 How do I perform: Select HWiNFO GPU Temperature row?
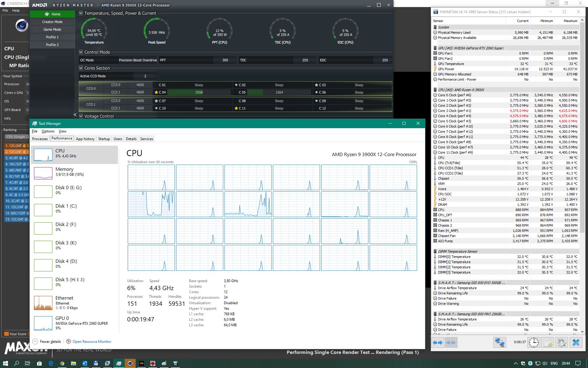pyautogui.click(x=506, y=64)
